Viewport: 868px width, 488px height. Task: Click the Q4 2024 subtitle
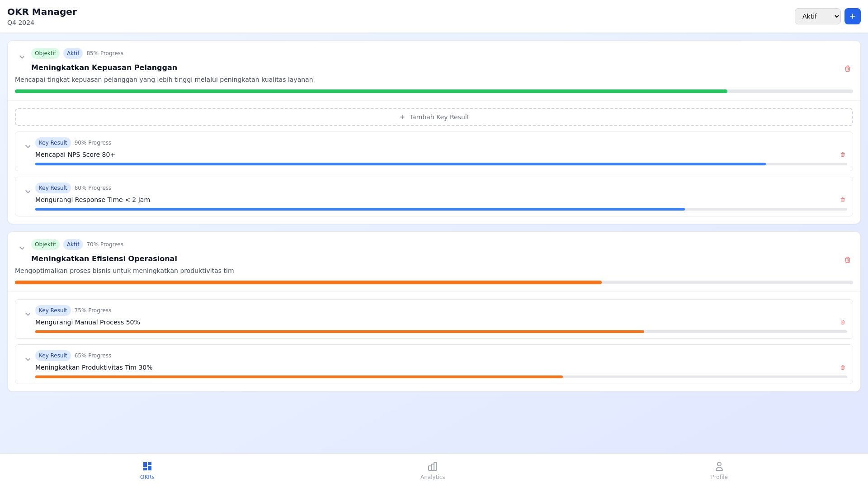(21, 23)
